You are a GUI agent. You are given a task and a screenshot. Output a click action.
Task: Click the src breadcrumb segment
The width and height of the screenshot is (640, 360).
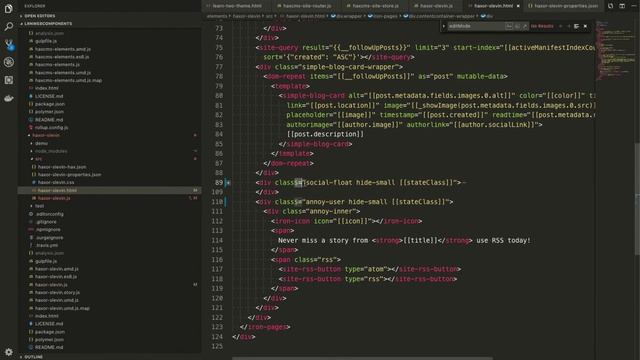[269, 16]
